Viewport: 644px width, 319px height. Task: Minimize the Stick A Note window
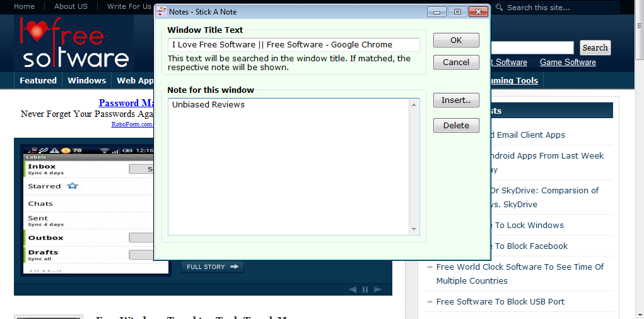click(436, 12)
